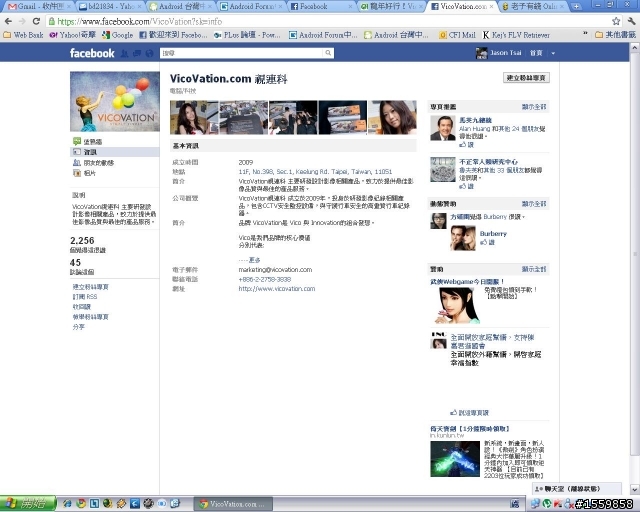Click the kunlun.tw game ad image
Screen dimensions: 640x512
click(x=455, y=459)
